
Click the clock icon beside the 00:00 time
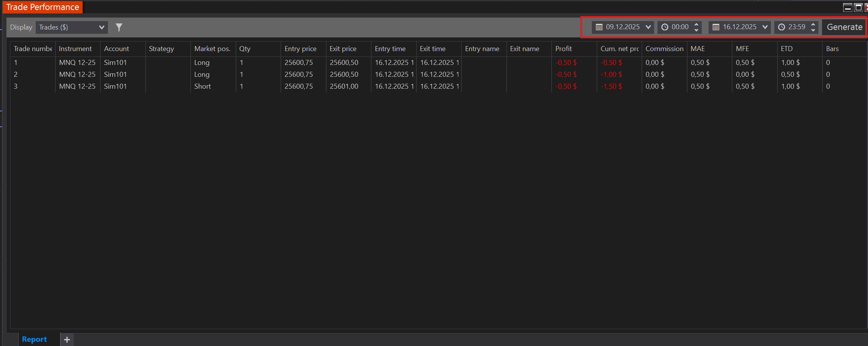[x=664, y=27]
